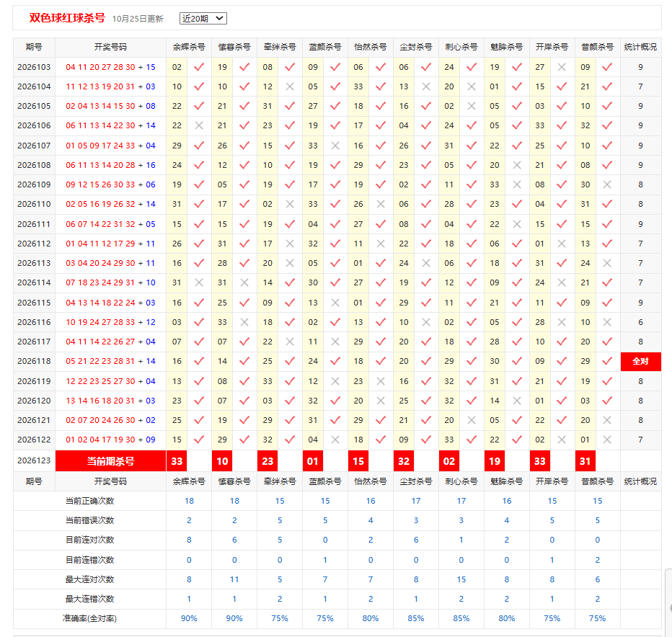
Task: Click the X mark for 尘封杀号 in row 2026113
Action: pyautogui.click(x=426, y=263)
